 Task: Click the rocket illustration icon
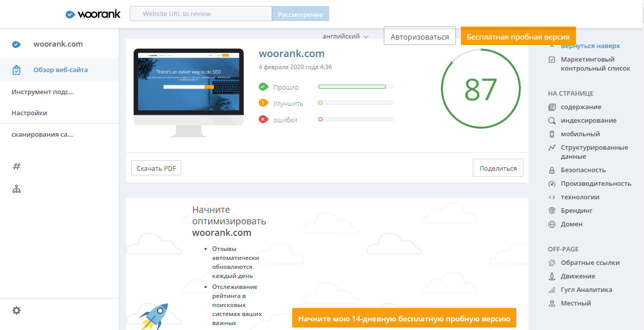point(154,316)
